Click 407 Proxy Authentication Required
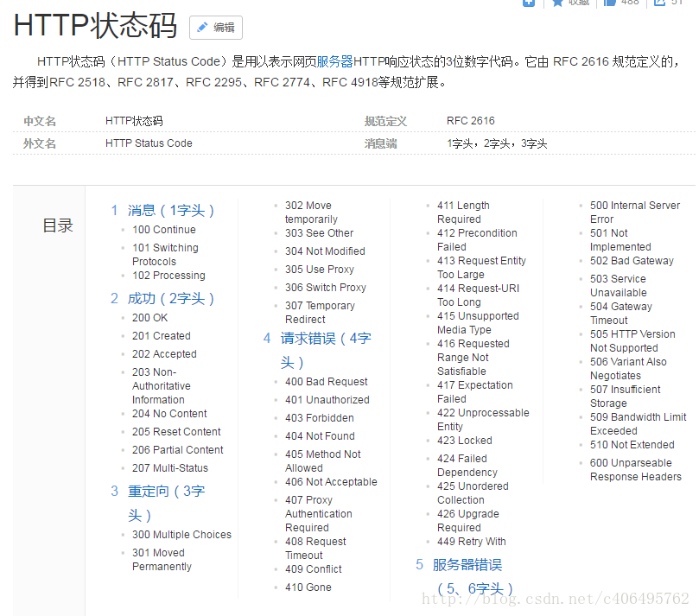 (x=319, y=513)
